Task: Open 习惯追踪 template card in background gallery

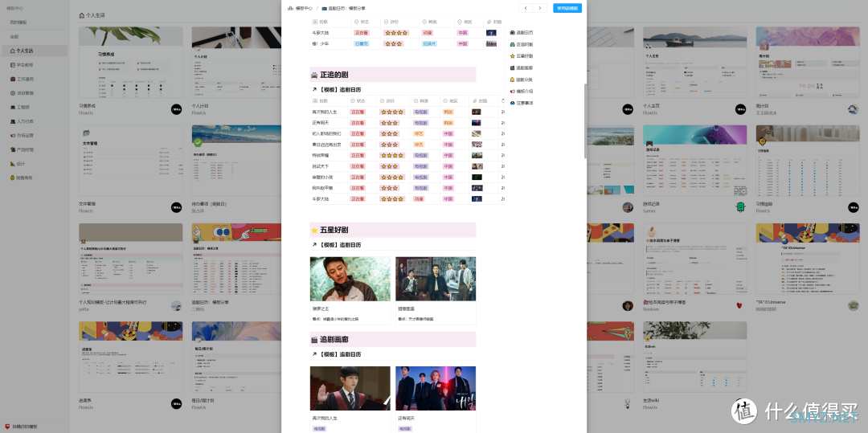Action: [x=808, y=161]
